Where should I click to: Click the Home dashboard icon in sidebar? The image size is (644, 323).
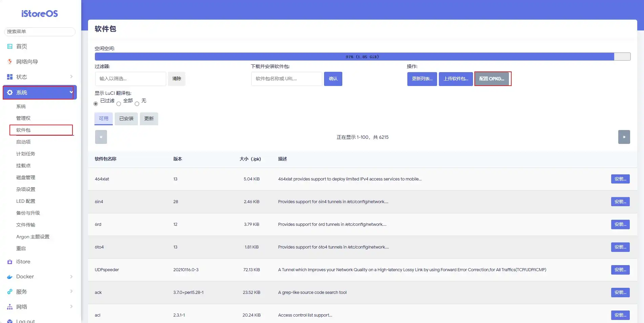point(10,46)
